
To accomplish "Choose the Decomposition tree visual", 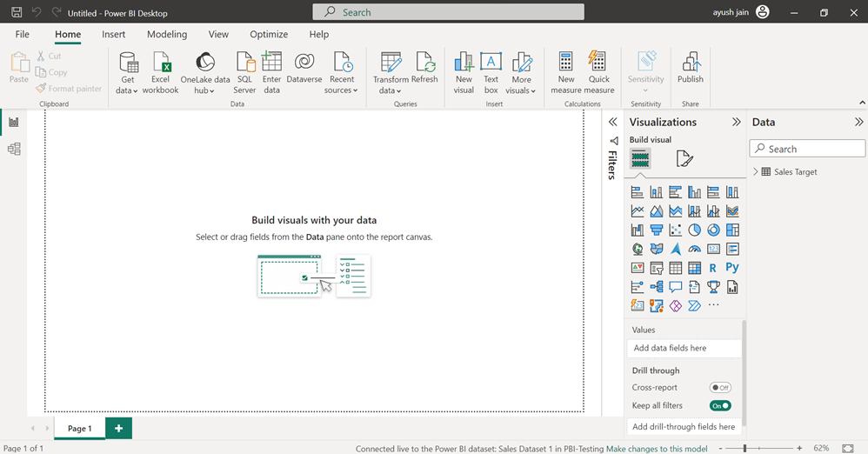I will pyautogui.click(x=657, y=287).
